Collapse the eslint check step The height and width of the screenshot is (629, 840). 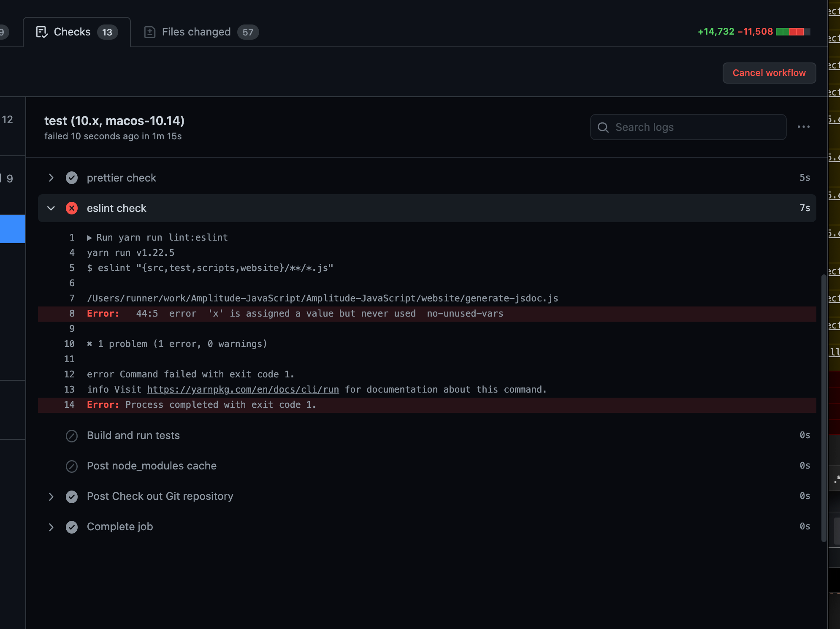pyautogui.click(x=51, y=208)
